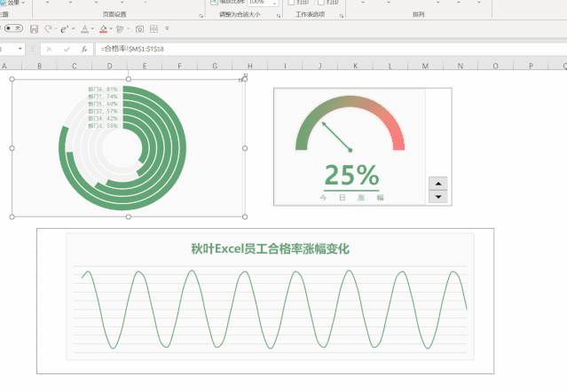
Task: Expand the Name Box dropdown arrow
Action: pyautogui.click(x=20, y=49)
